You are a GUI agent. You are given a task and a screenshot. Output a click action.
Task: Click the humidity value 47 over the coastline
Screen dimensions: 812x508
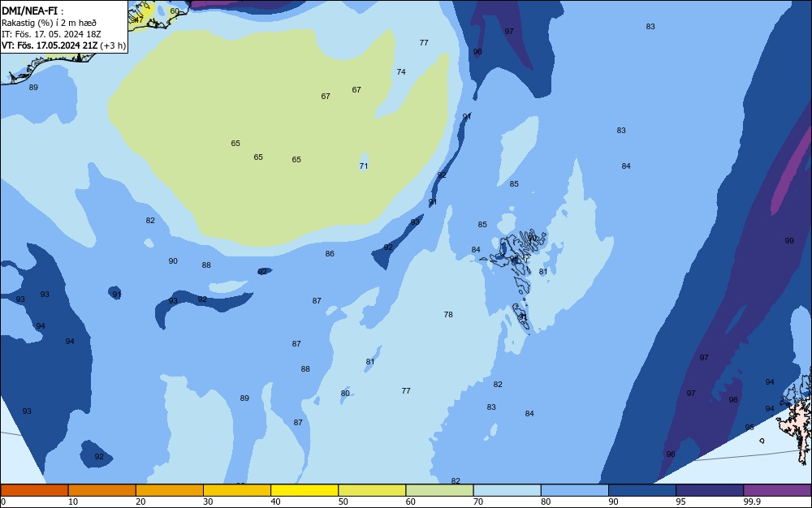tap(138, 19)
